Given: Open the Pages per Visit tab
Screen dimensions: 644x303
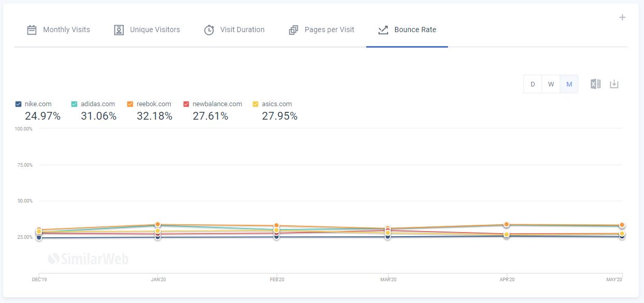Looking at the screenshot, I should coord(321,30).
